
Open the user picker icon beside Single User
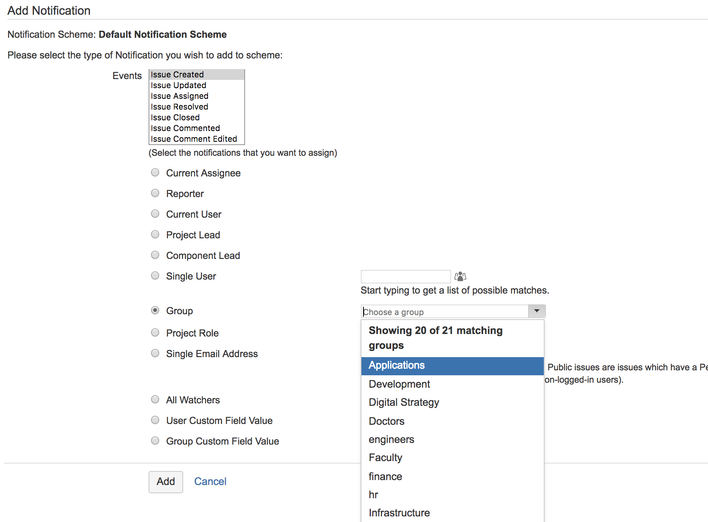click(x=460, y=276)
